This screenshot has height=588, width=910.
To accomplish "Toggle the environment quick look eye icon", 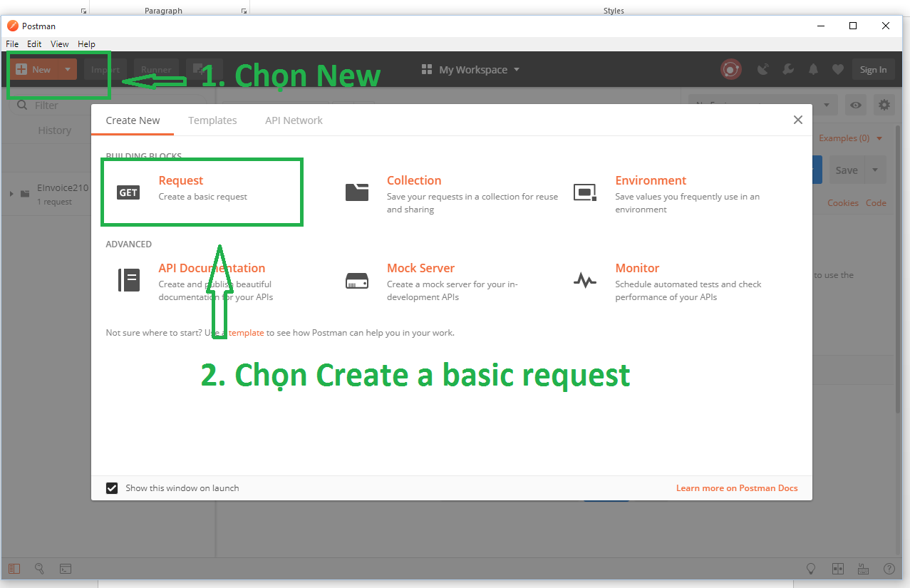I will (855, 105).
